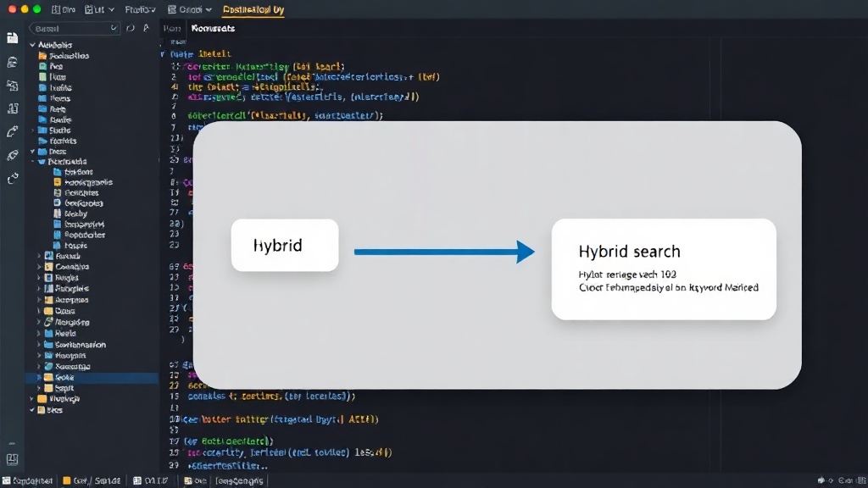The image size is (868, 488).
Task: Open the file explorer icon atop activity bar
Action: click(12, 37)
